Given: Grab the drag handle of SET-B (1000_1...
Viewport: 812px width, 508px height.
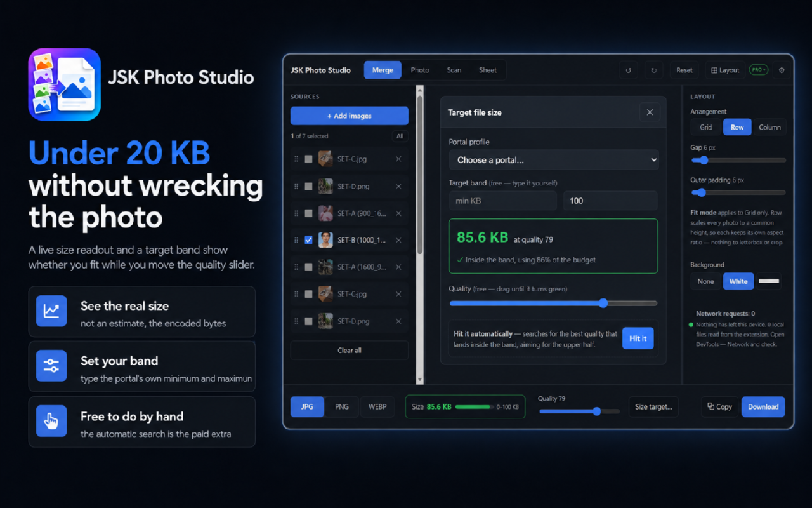Looking at the screenshot, I should [x=296, y=240].
